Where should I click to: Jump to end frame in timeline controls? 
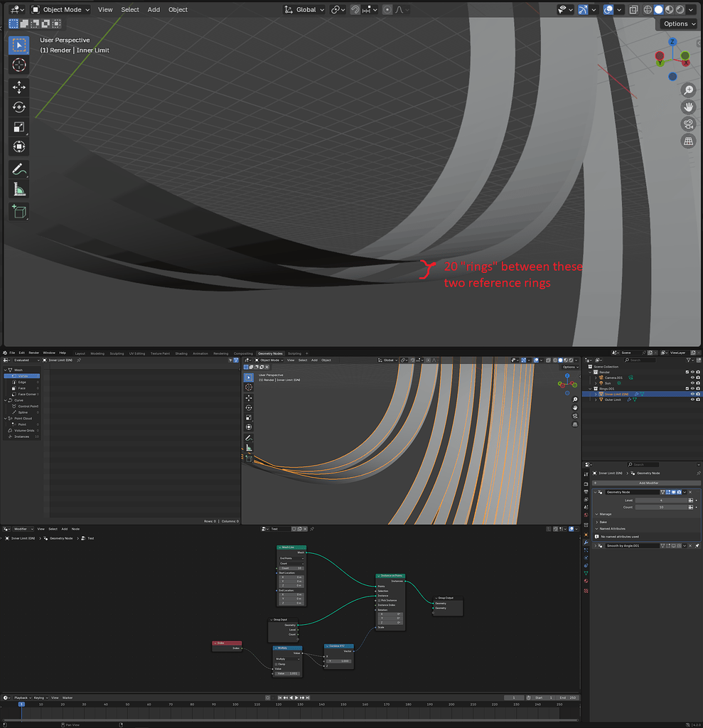coord(308,698)
